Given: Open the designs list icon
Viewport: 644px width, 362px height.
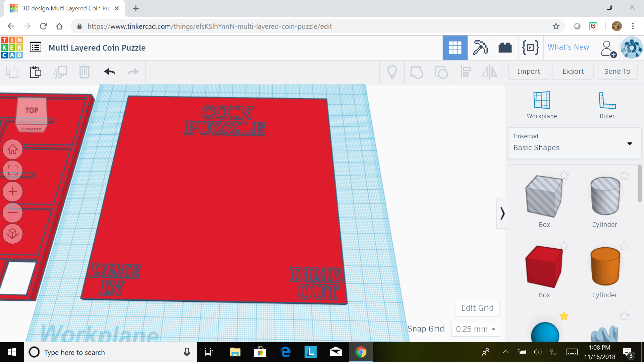Looking at the screenshot, I should [x=36, y=47].
